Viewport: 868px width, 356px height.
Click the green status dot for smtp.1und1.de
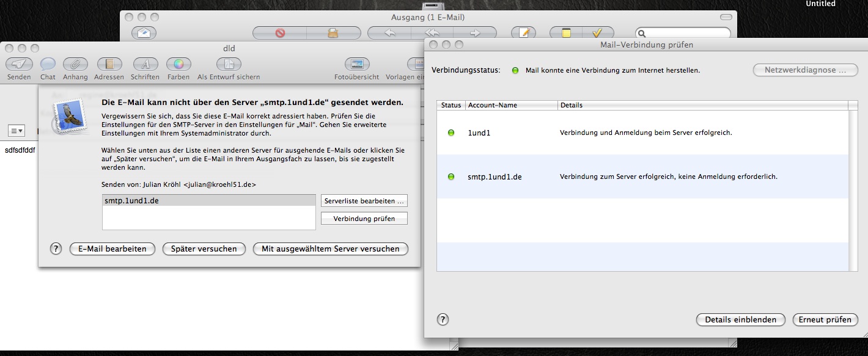tap(451, 176)
